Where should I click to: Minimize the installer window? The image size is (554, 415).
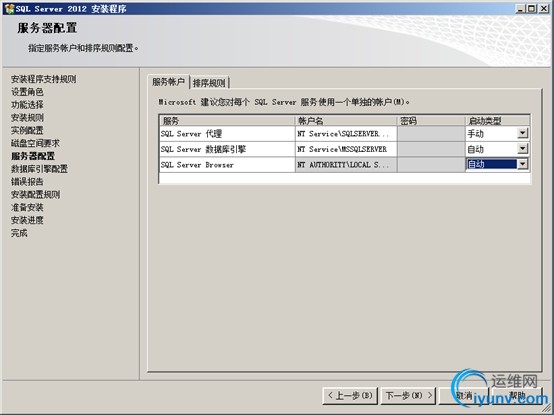pyautogui.click(x=520, y=9)
